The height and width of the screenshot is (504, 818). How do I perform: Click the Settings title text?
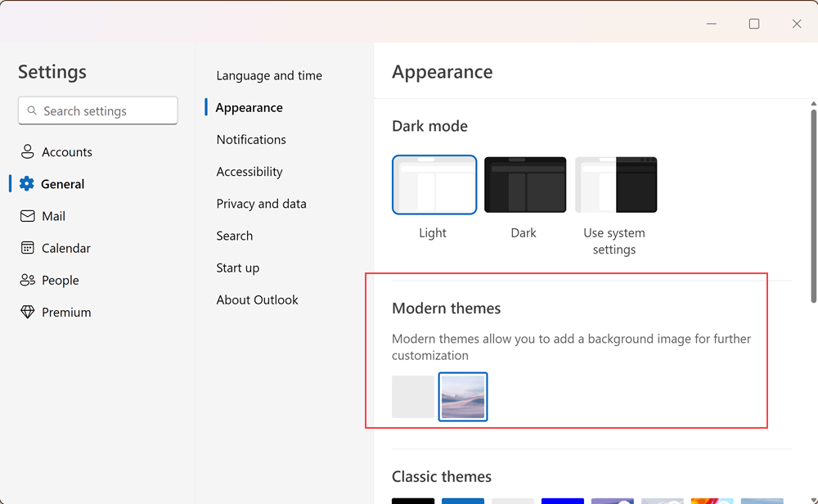click(x=52, y=72)
